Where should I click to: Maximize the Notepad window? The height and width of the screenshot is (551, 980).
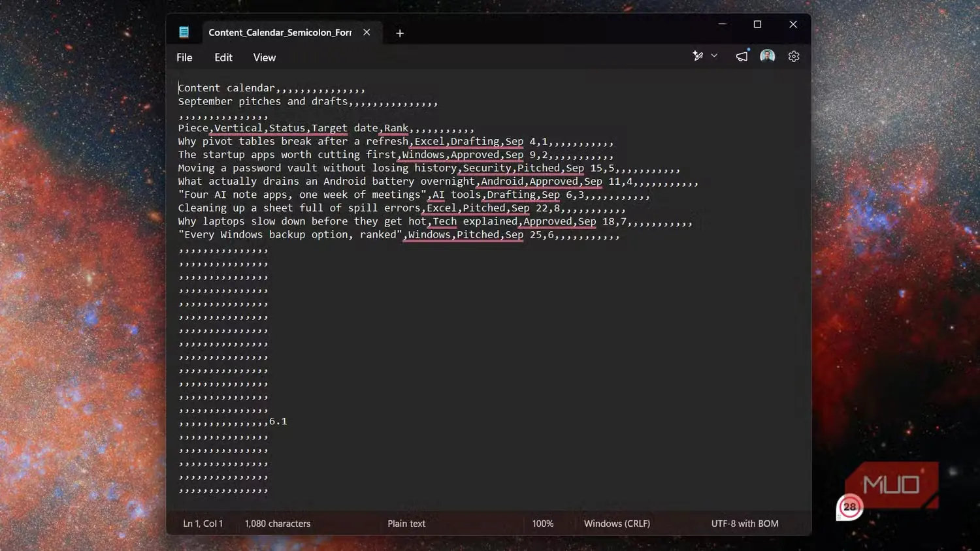pyautogui.click(x=758, y=24)
